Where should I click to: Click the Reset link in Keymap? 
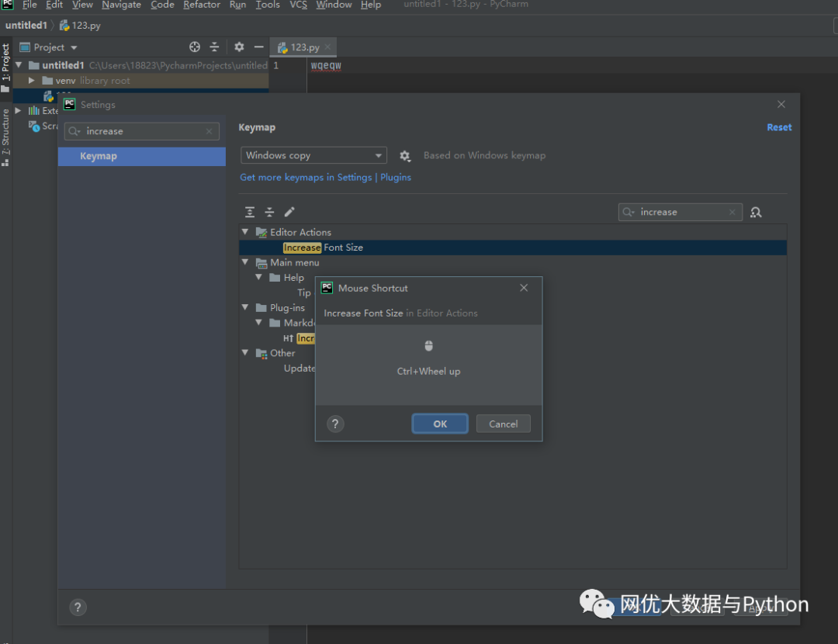[779, 127]
